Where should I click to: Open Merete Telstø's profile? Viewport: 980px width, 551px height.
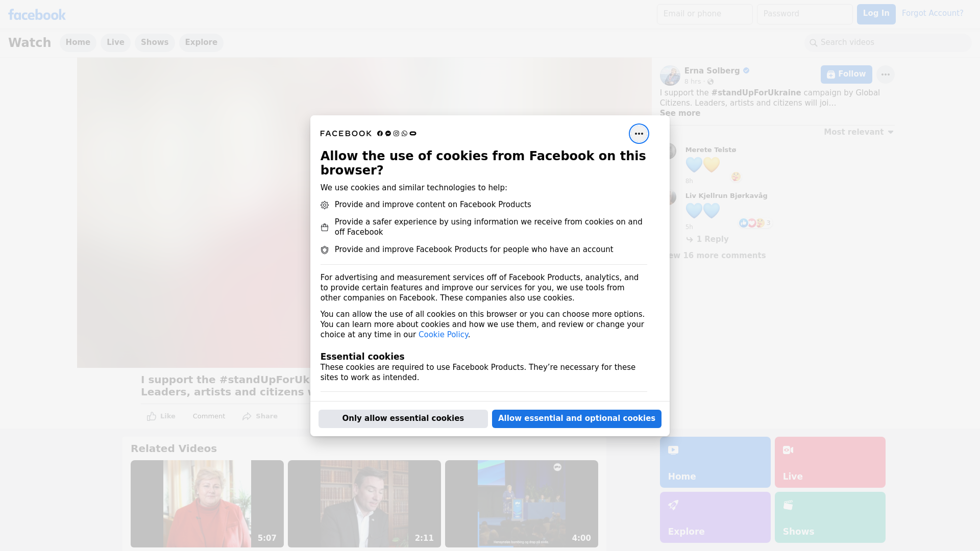[x=710, y=150]
